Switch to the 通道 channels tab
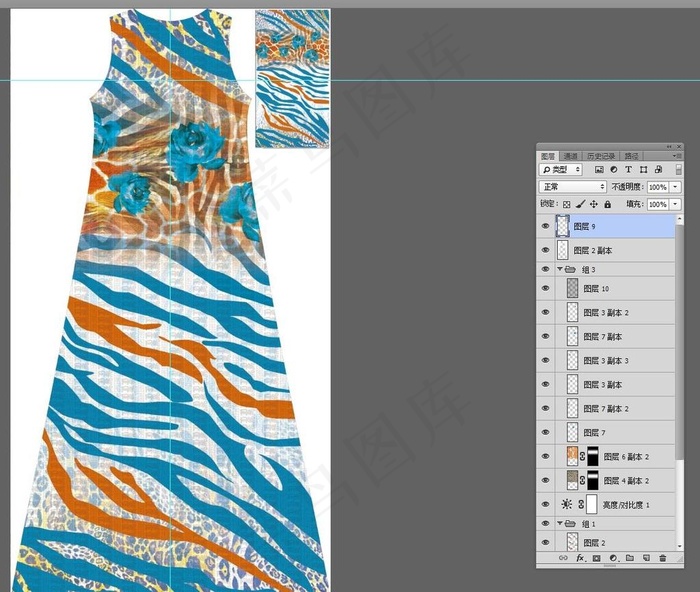Screen dimensions: 700x592 pyautogui.click(x=571, y=156)
